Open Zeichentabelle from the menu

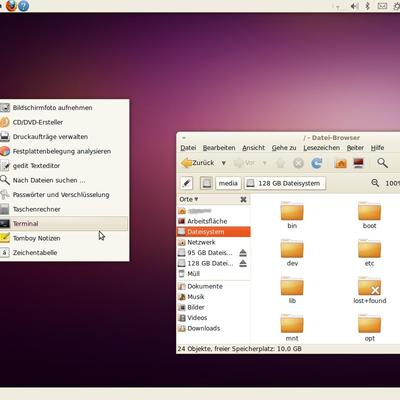[64, 252]
